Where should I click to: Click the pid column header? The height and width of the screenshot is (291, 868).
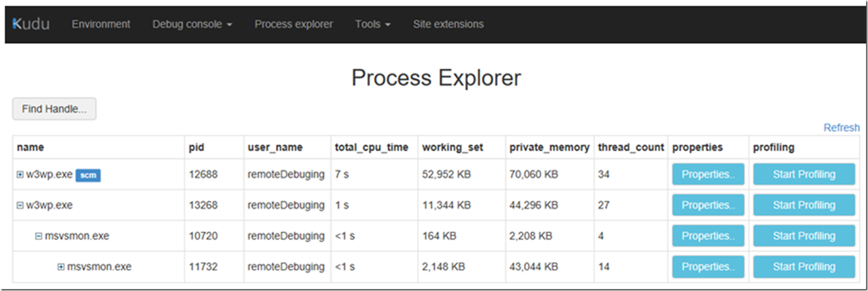tap(197, 148)
